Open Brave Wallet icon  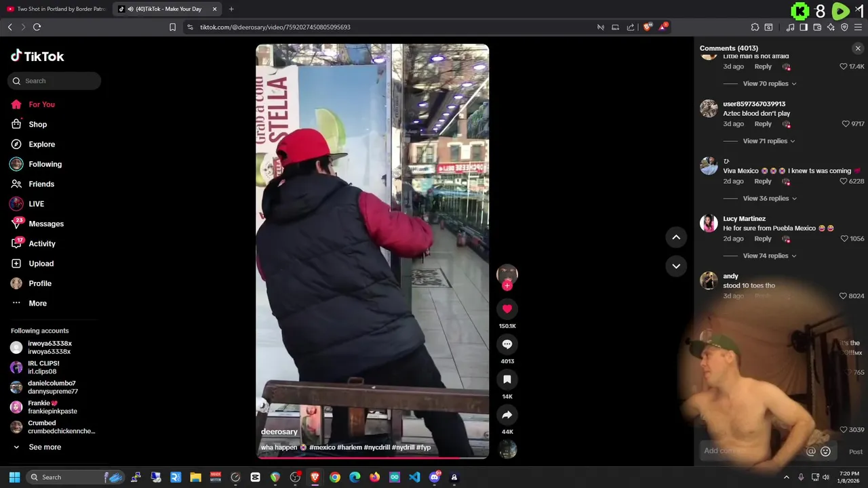[817, 27]
